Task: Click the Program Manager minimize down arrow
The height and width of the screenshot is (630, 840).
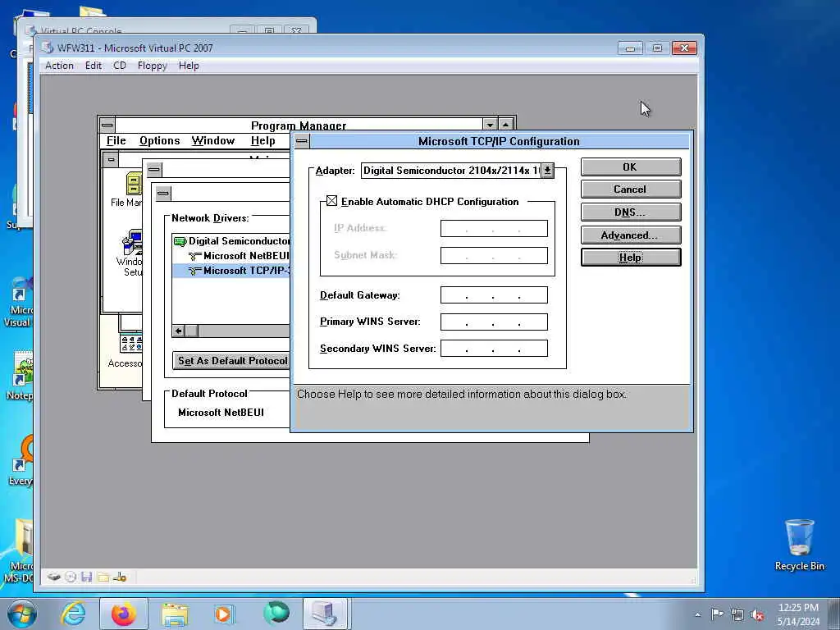Action: [490, 126]
